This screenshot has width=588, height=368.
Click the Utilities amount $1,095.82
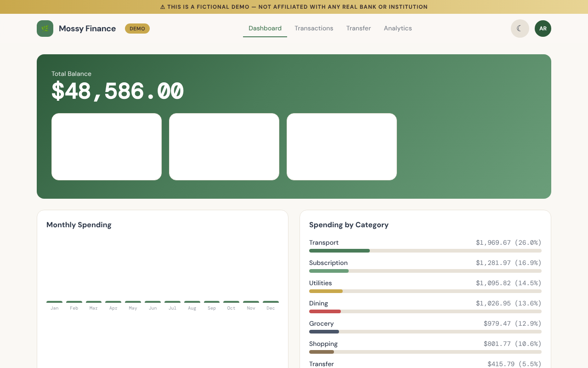click(493, 283)
